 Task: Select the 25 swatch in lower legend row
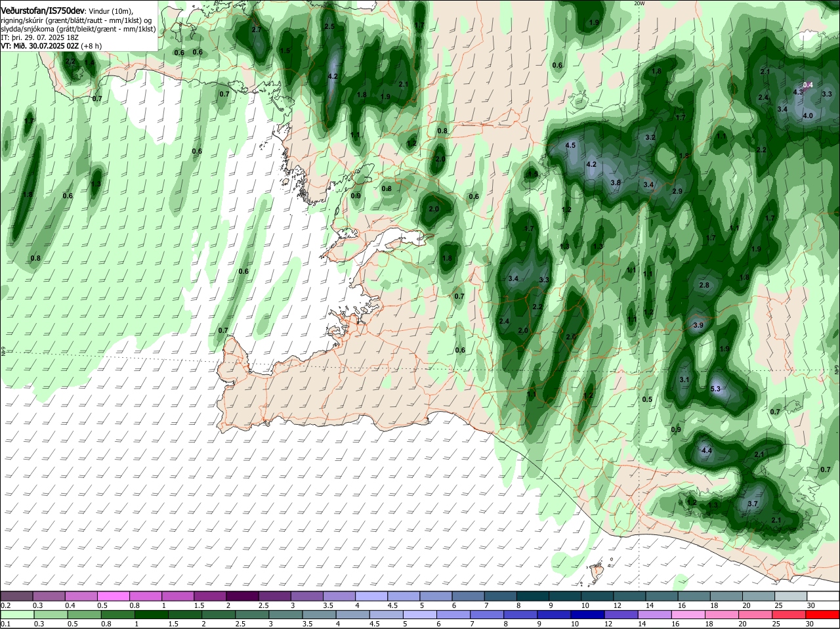tap(790, 614)
